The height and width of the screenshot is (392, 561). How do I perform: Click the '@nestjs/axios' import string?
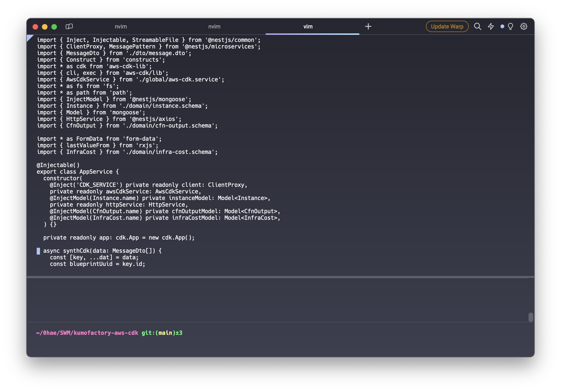[154, 119]
